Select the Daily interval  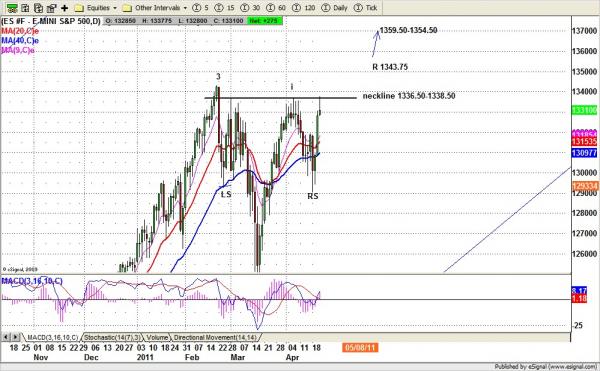tap(334, 8)
